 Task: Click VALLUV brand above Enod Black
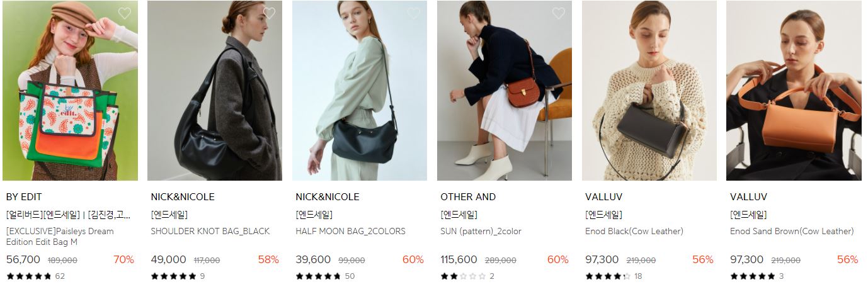(x=603, y=197)
